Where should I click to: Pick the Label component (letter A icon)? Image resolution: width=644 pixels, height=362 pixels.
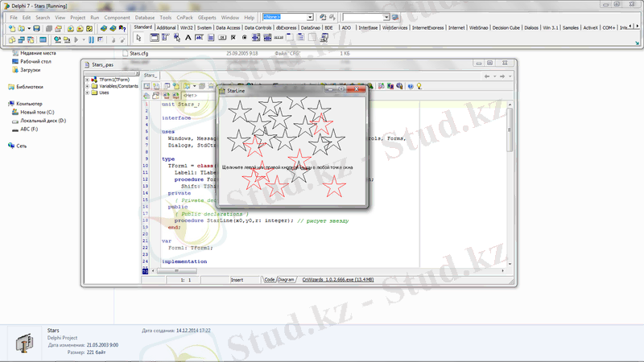(187, 39)
